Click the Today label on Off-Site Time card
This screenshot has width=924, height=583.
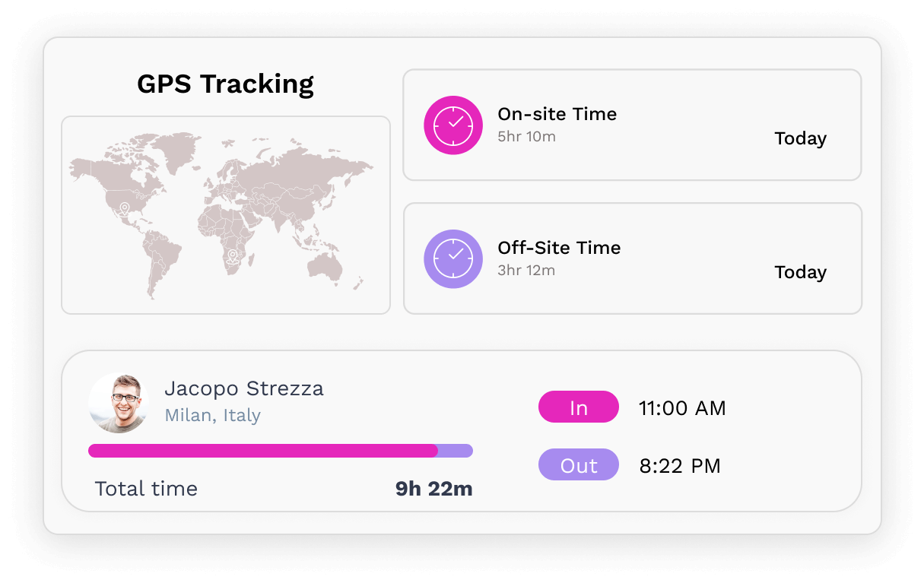pos(800,272)
